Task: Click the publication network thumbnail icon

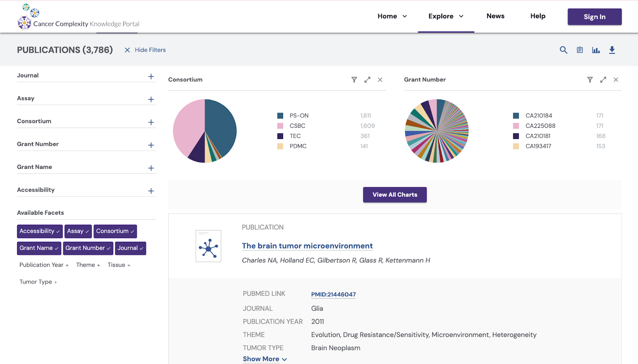Action: click(x=208, y=246)
